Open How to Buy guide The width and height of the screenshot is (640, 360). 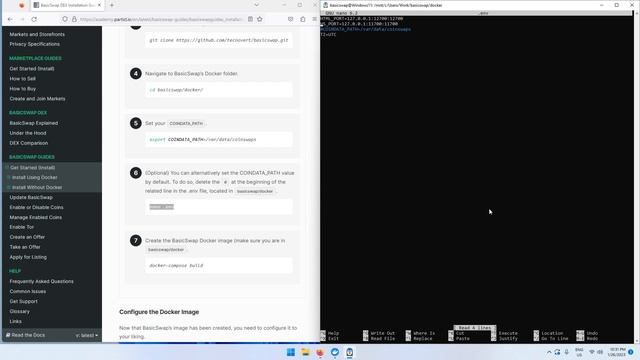[22, 89]
